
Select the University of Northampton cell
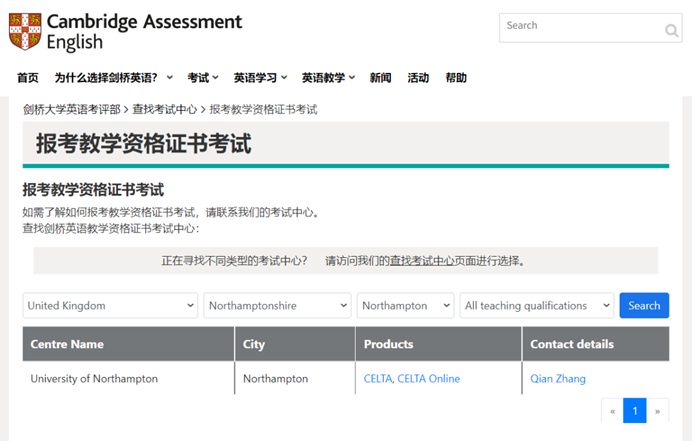click(x=128, y=378)
